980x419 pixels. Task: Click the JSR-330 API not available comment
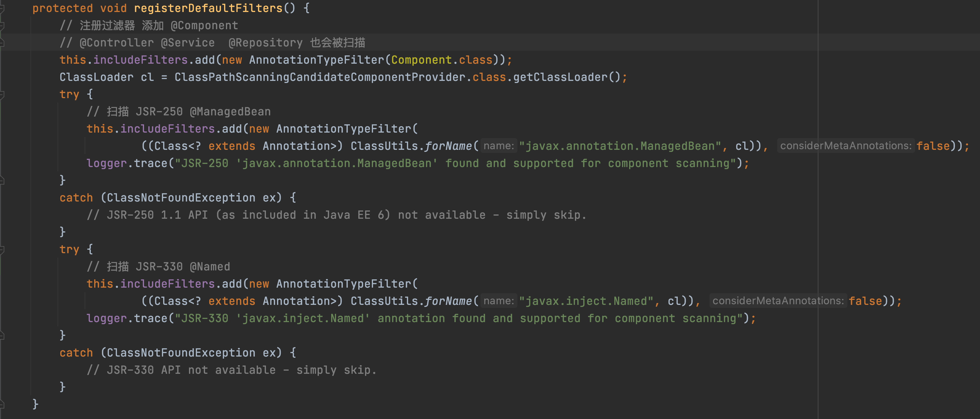coord(232,370)
